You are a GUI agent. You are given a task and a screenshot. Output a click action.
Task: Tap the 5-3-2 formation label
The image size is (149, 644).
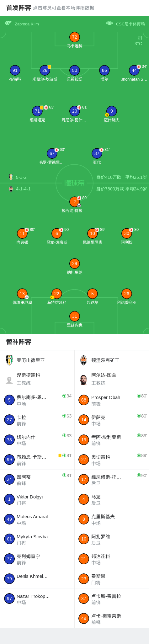click(21, 177)
